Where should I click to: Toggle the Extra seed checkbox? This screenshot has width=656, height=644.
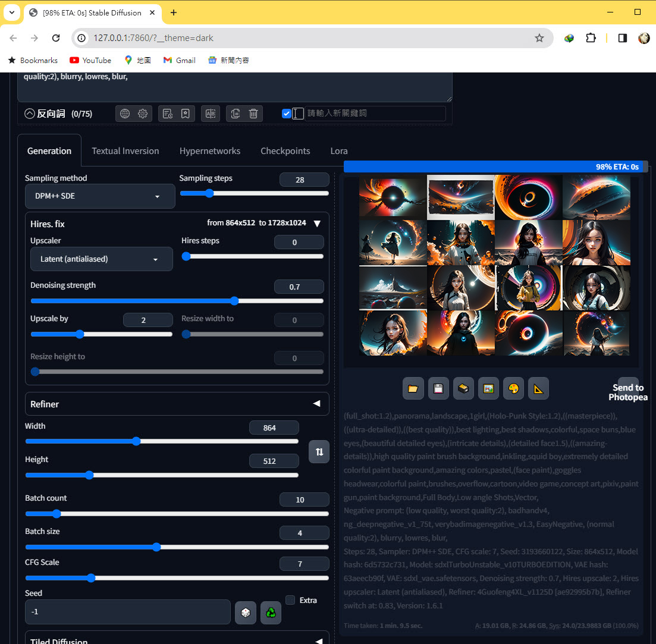point(290,600)
